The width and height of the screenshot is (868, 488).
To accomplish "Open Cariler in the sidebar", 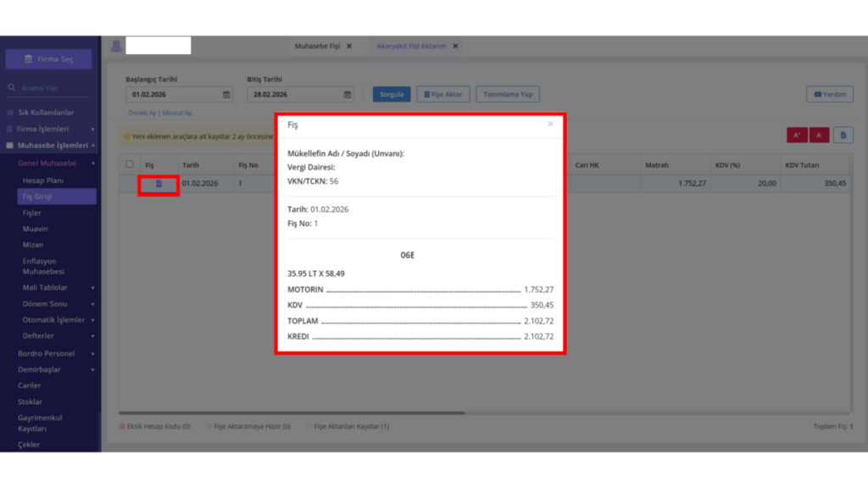I will pos(30,385).
